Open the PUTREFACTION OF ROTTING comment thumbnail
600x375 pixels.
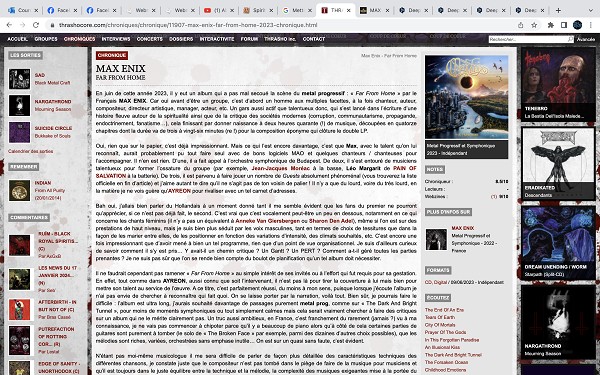(x=20, y=341)
